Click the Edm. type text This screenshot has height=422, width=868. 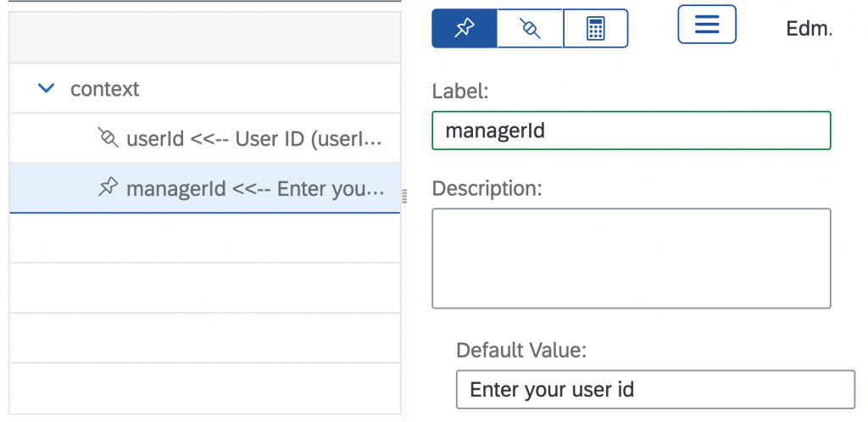tap(809, 28)
